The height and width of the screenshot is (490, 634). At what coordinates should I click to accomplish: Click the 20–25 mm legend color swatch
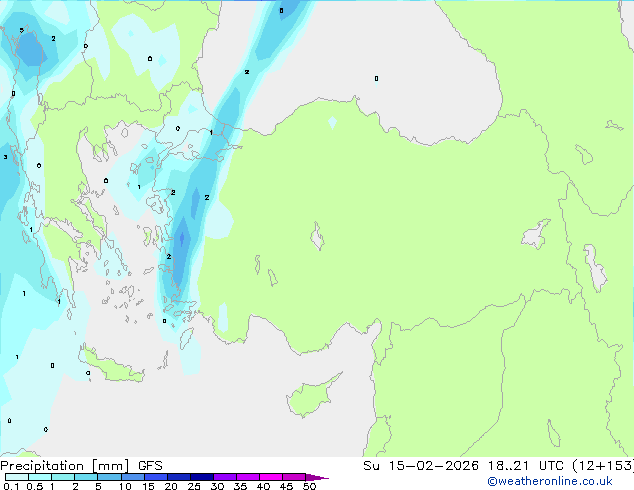pyautogui.click(x=179, y=477)
